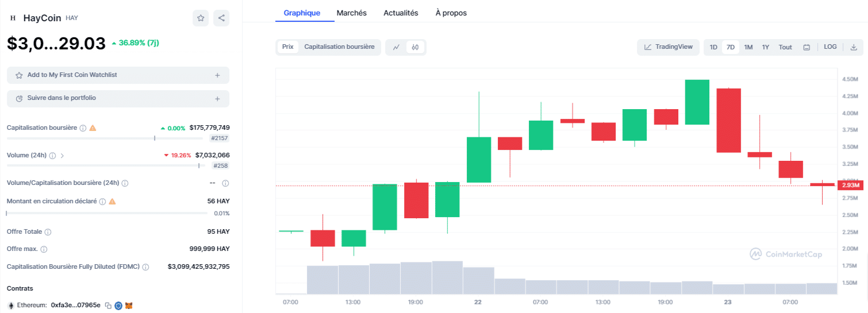Image resolution: width=868 pixels, height=313 pixels.
Task: Click Add to My First Coin Watchlist
Action: click(118, 75)
